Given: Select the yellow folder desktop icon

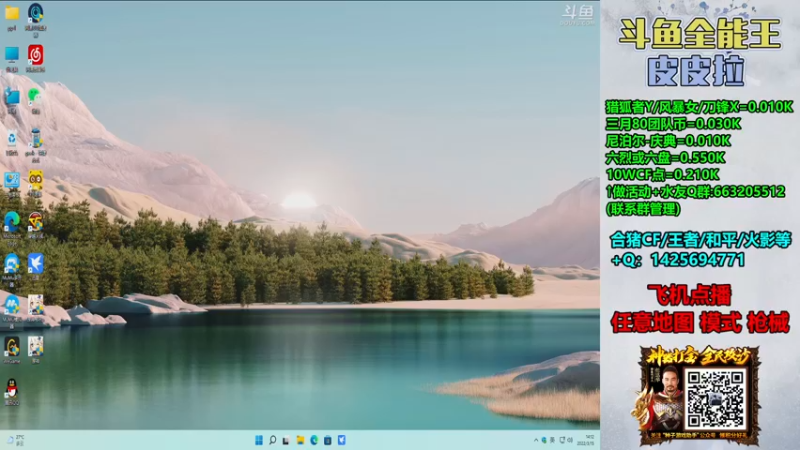Looking at the screenshot, I should [x=12, y=13].
